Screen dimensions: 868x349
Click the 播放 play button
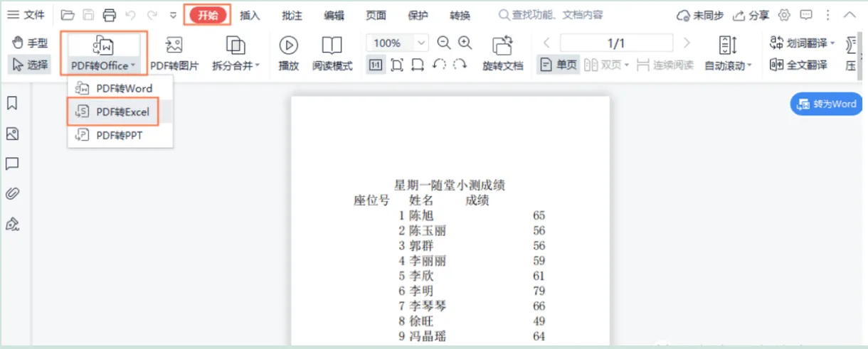click(288, 53)
